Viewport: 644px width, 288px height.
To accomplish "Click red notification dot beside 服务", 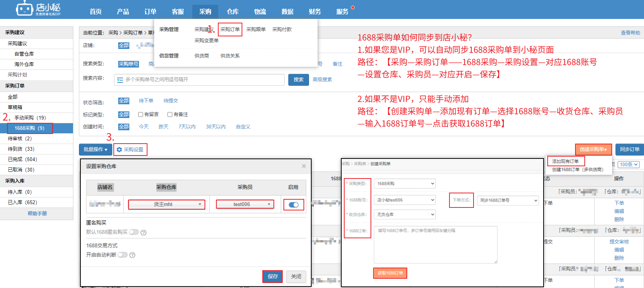I will (x=353, y=7).
